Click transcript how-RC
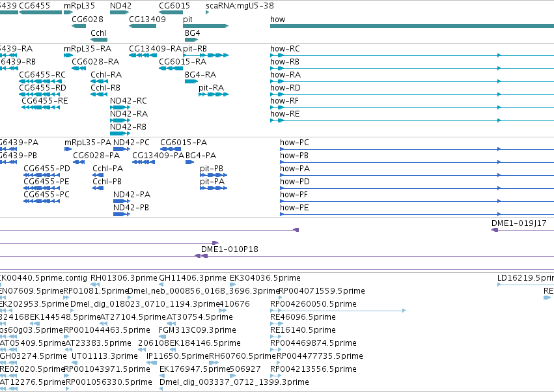This screenshot has width=554, height=392. pyautogui.click(x=285, y=48)
